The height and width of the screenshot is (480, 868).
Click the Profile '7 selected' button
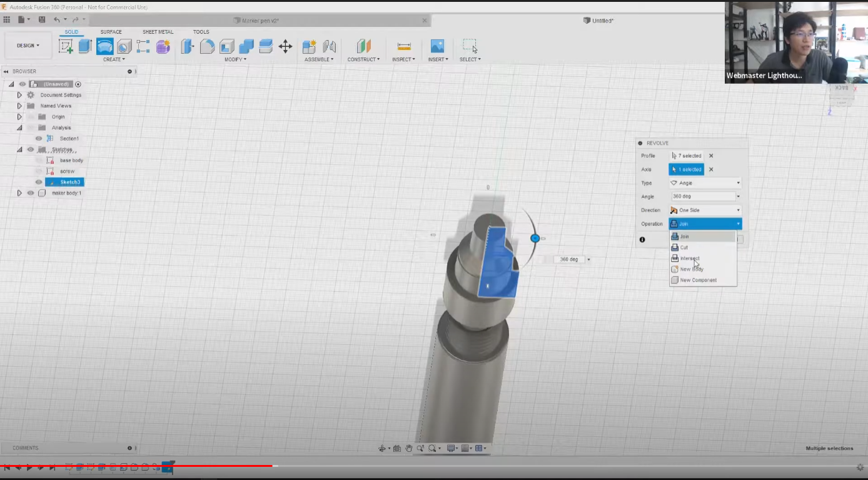[x=687, y=156]
